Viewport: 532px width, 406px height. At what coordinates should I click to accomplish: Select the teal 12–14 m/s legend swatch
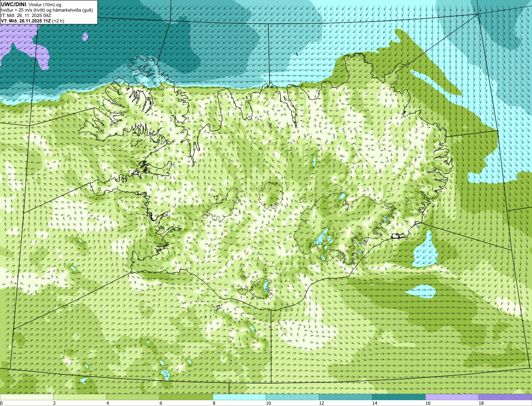pos(346,397)
